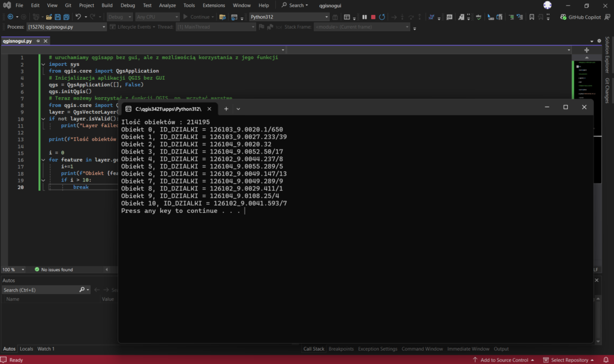
Task: Click the GitHub Copilot icon
Action: tap(564, 17)
